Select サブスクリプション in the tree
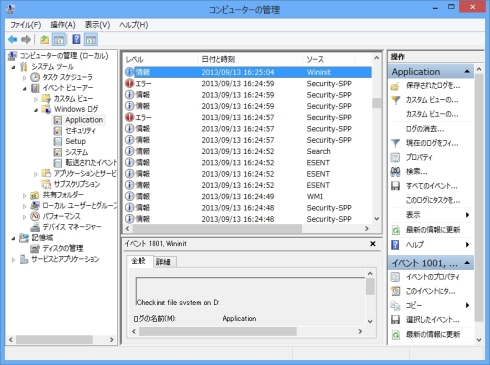Screen dimensions: 490x365 [77, 184]
